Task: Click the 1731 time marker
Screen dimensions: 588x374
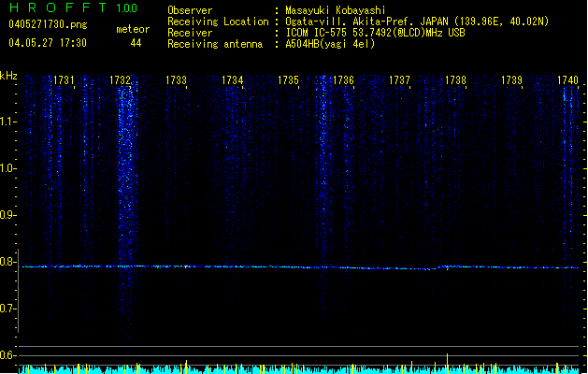Action: tap(64, 80)
